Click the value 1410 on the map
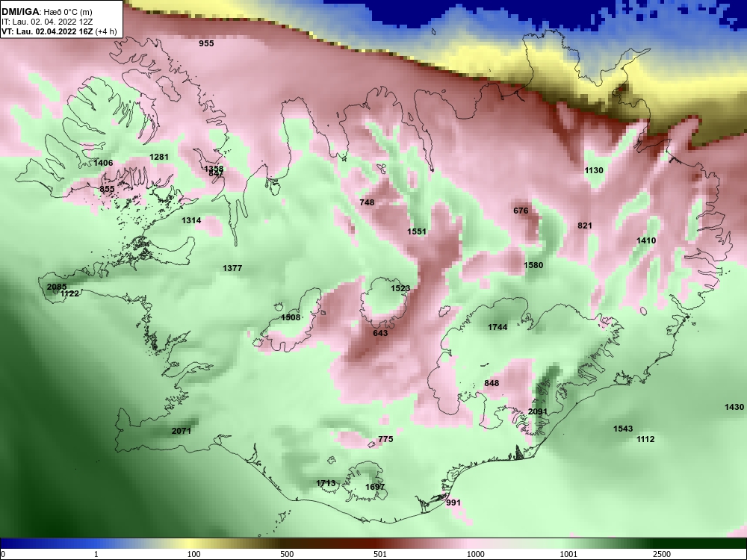Image resolution: width=747 pixels, height=560 pixels. coord(646,240)
